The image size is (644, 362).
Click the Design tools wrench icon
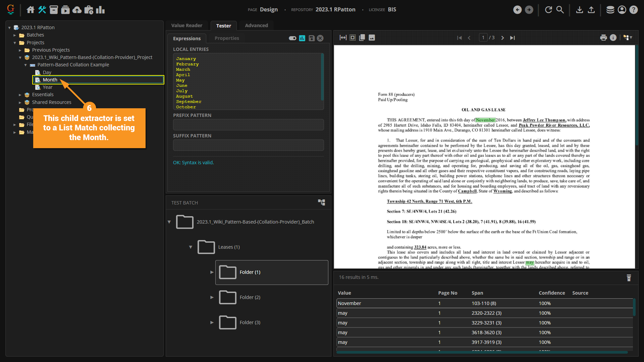pos(42,10)
